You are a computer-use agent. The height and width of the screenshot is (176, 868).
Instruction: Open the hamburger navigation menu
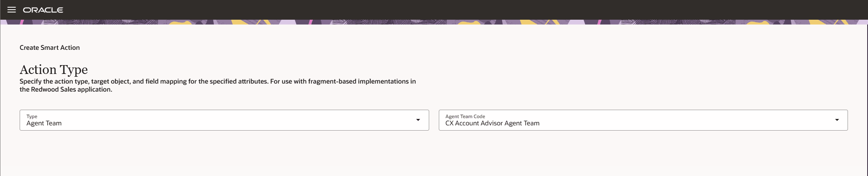[x=12, y=10]
